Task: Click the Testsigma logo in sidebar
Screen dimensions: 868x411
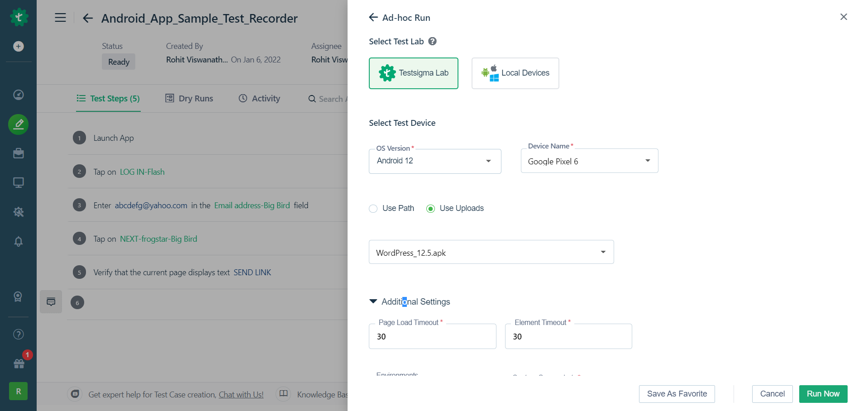Action: tap(19, 18)
